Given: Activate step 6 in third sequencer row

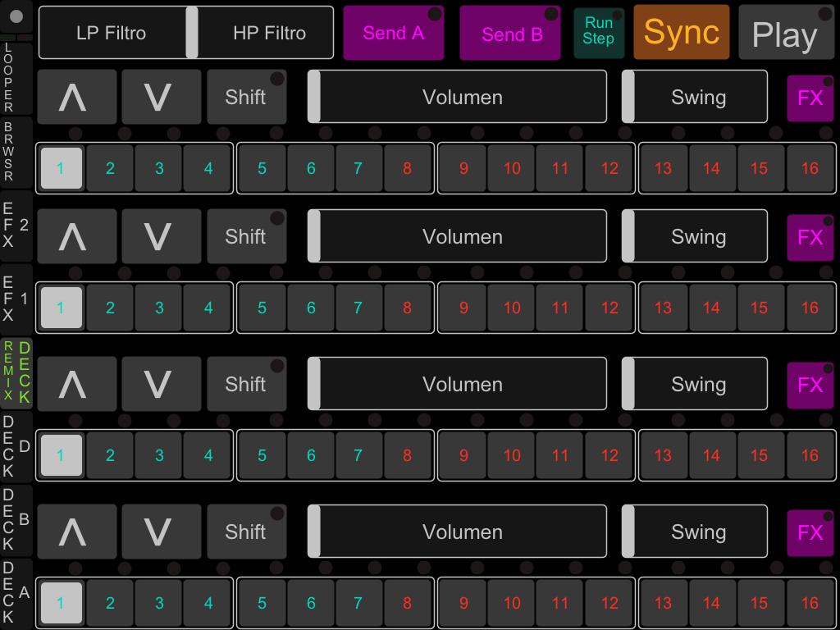Looking at the screenshot, I should point(311,455).
